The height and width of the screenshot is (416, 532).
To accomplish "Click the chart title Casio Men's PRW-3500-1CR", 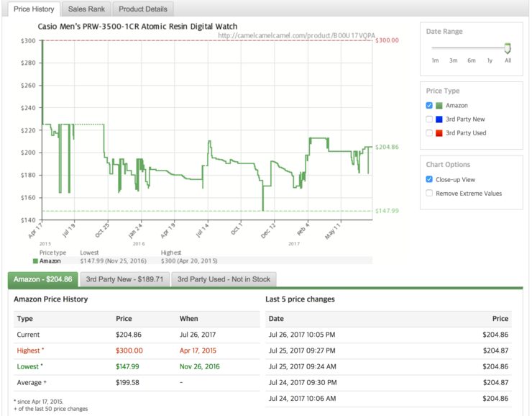I will 137,27.
